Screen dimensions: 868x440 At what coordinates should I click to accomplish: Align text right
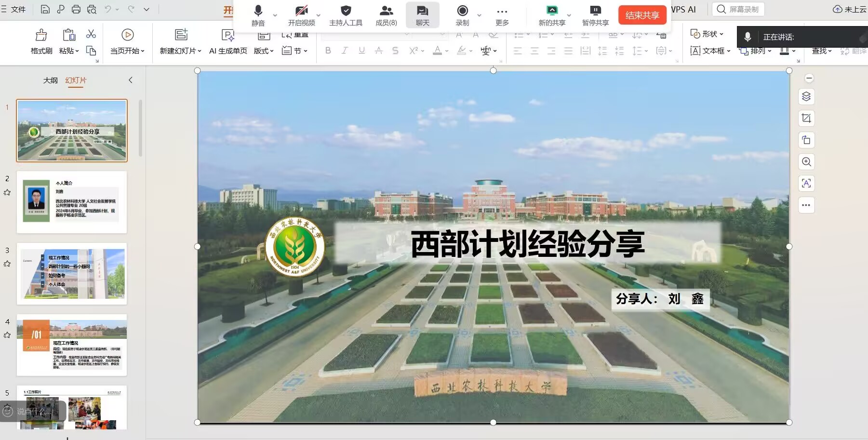551,51
